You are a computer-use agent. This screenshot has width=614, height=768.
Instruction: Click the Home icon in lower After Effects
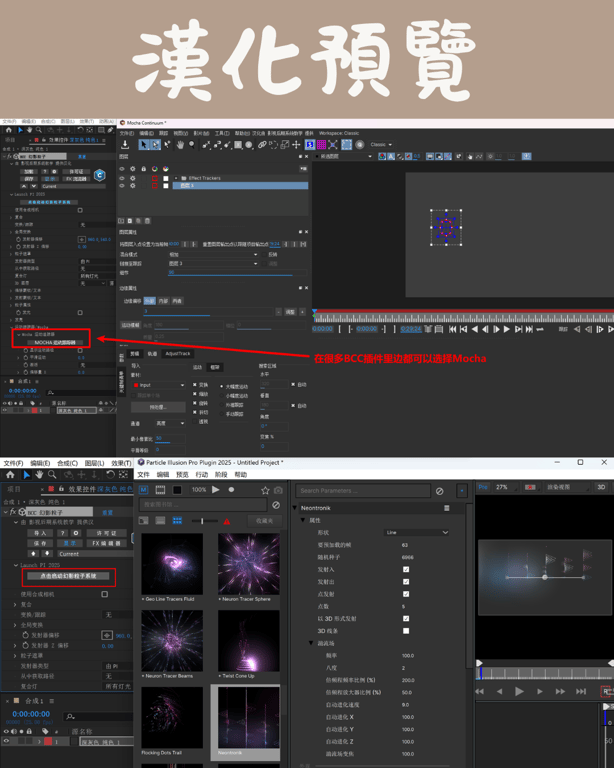click(10, 475)
